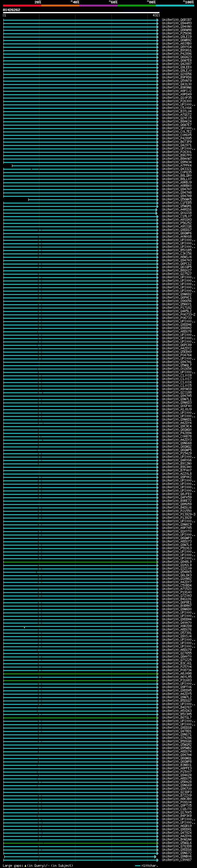
Task: Select the UniRef100_Q9NB06 label
Action: (x=176, y=856)
